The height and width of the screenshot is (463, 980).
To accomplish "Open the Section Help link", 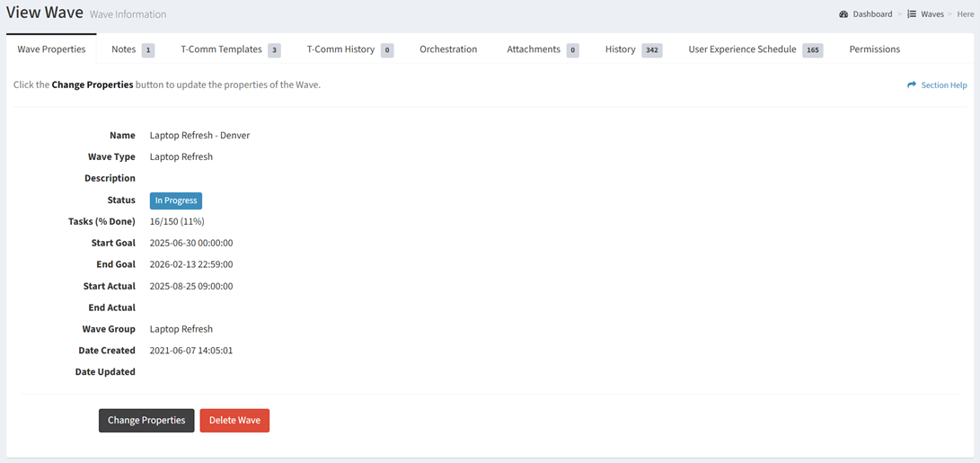I will (943, 85).
